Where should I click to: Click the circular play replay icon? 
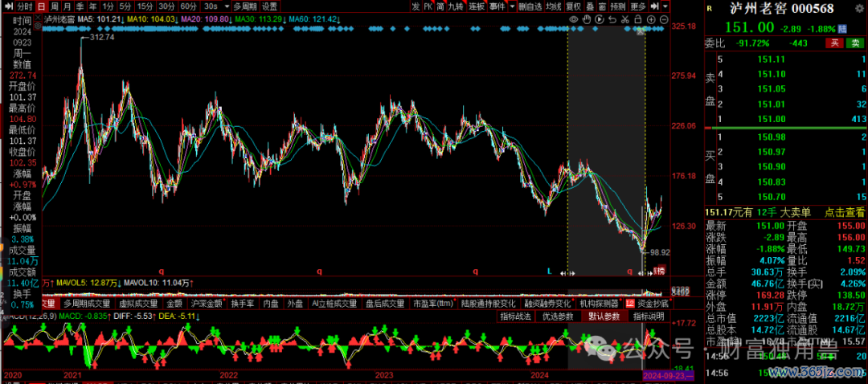point(599,19)
